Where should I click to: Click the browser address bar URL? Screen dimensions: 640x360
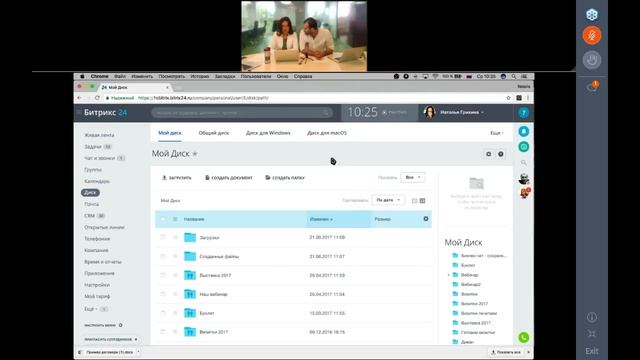[203, 98]
